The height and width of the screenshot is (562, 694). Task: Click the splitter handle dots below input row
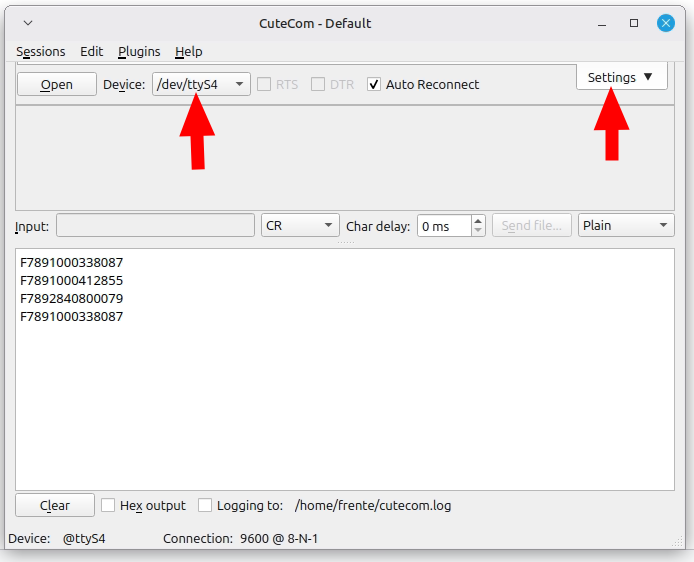pos(346,242)
